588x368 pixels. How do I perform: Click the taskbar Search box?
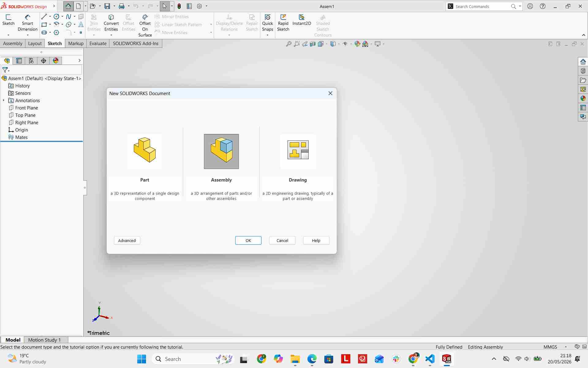pyautogui.click(x=194, y=359)
